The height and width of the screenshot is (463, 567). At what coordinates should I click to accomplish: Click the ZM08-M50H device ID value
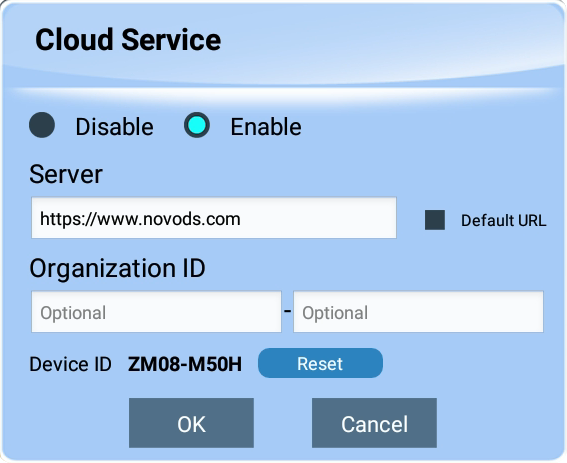coord(185,364)
